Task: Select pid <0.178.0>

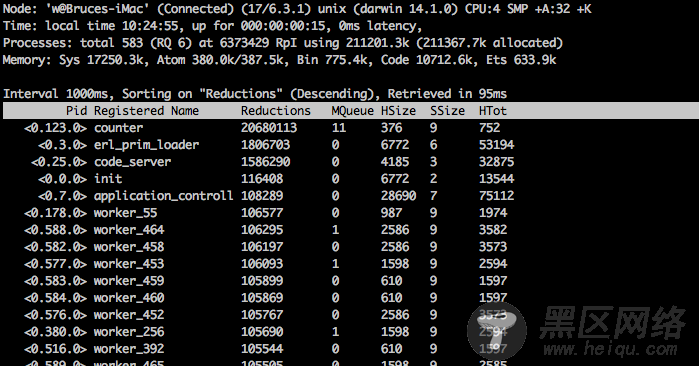Action: 55,213
